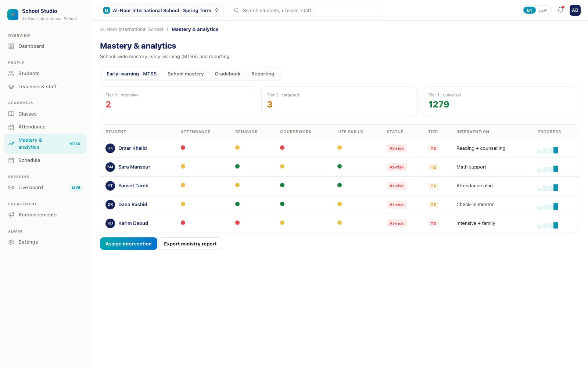Click Sara Mansour's SM avatar

point(110,167)
